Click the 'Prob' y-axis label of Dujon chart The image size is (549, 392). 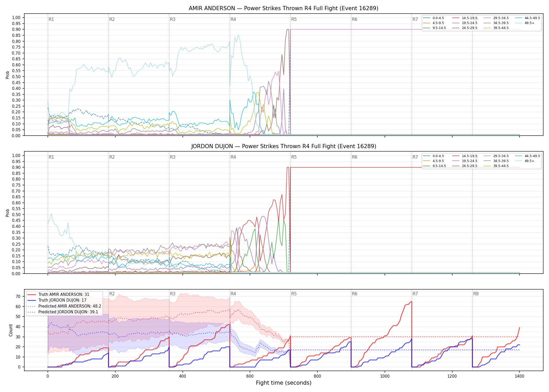point(7,213)
